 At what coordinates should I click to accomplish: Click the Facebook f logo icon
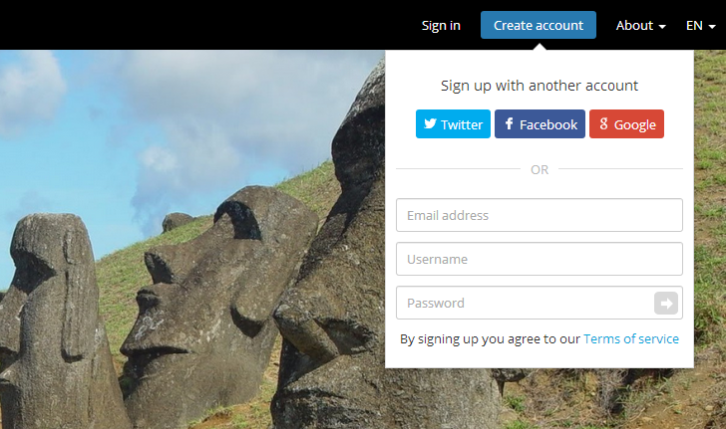click(x=509, y=124)
